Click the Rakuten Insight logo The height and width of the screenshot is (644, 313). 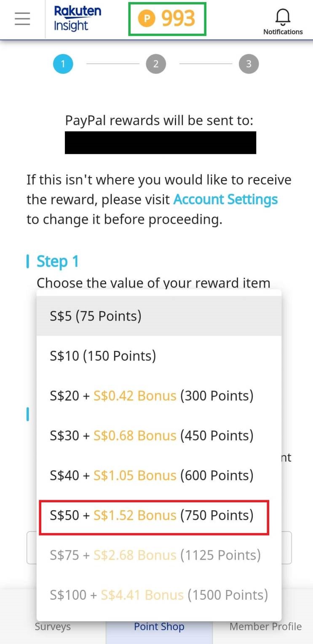tap(77, 19)
